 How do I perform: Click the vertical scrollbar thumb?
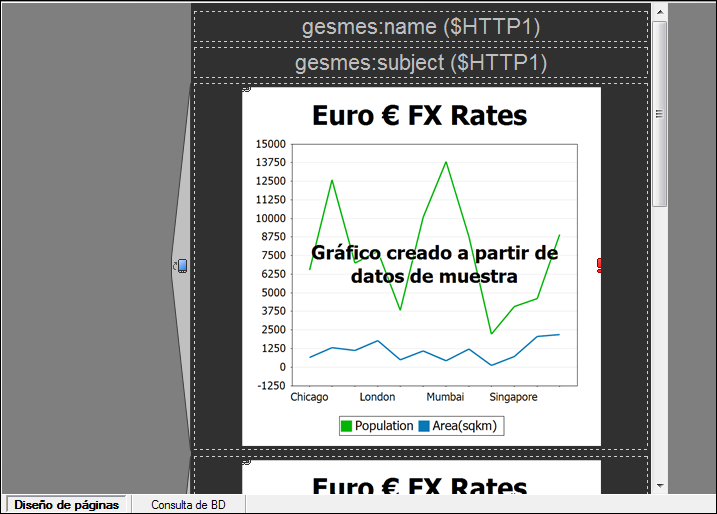click(660, 110)
